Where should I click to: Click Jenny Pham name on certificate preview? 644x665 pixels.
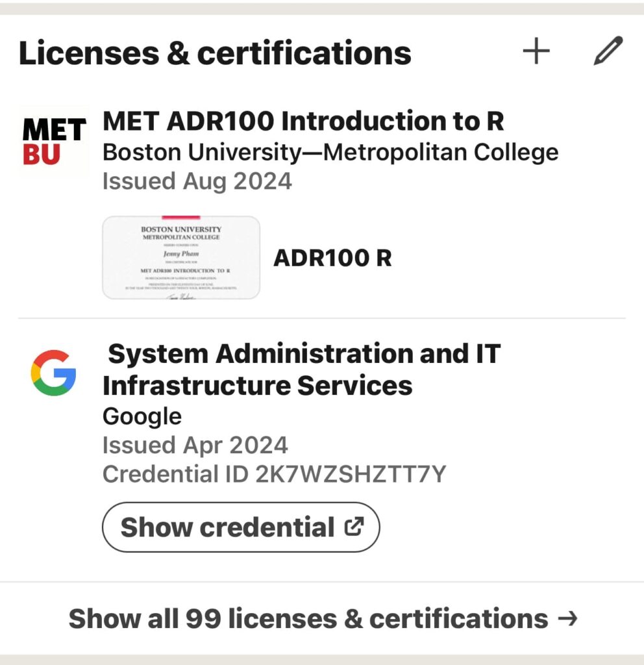[181, 254]
